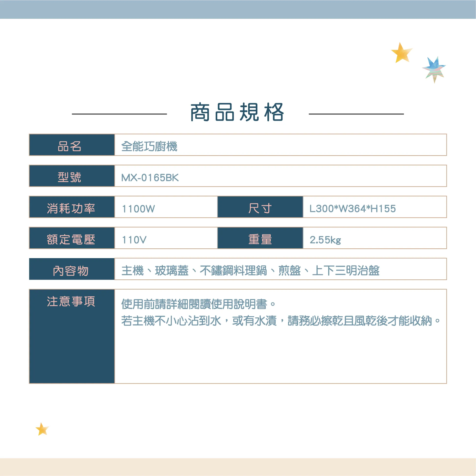The image size is (476, 476).
Task: Click the 2.55kg weight value
Action: (x=325, y=240)
